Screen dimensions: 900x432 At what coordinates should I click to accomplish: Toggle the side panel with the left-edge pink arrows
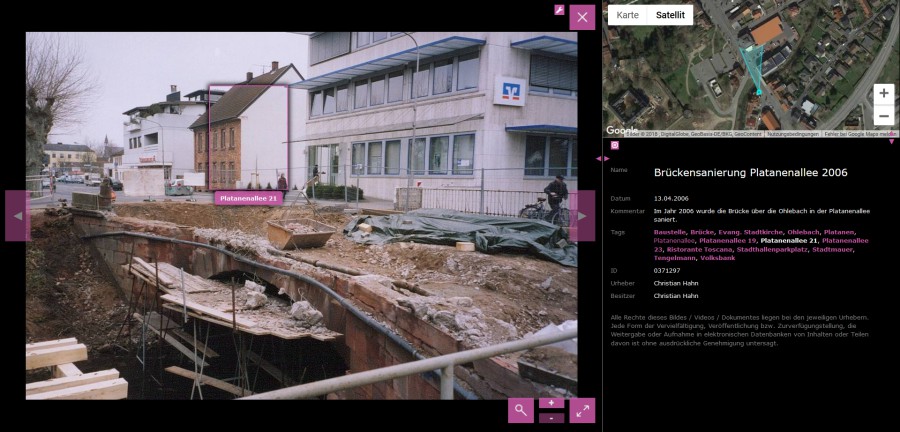coord(601,158)
